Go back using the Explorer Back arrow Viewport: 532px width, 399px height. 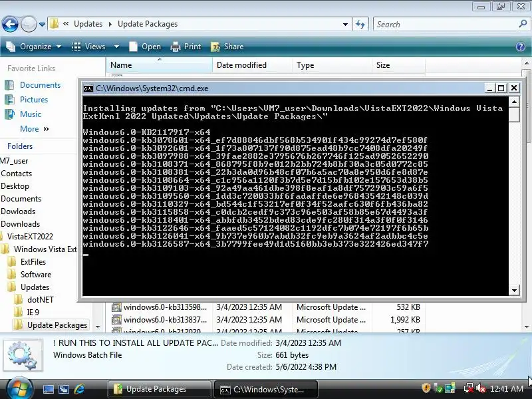pyautogui.click(x=10, y=24)
